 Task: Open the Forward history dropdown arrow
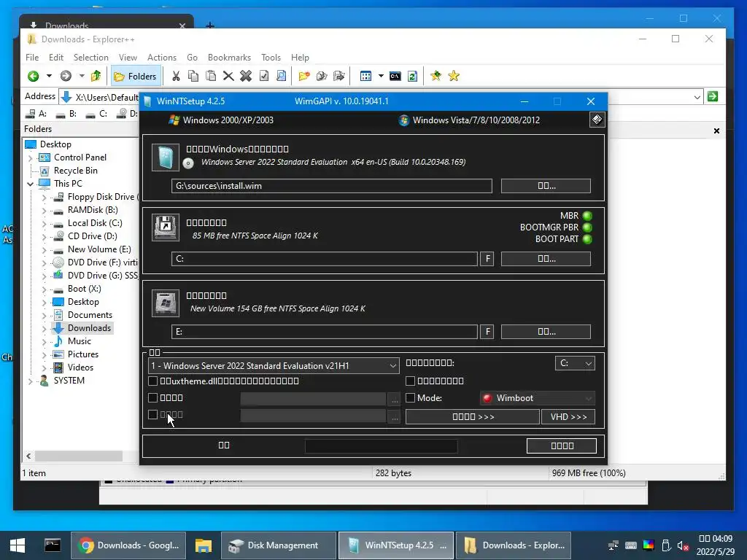82,76
